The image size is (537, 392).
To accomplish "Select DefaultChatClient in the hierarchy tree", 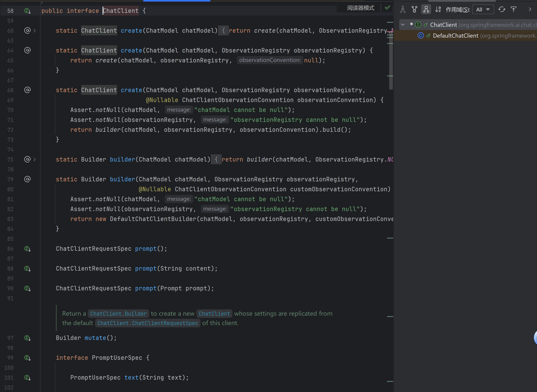I will point(465,36).
